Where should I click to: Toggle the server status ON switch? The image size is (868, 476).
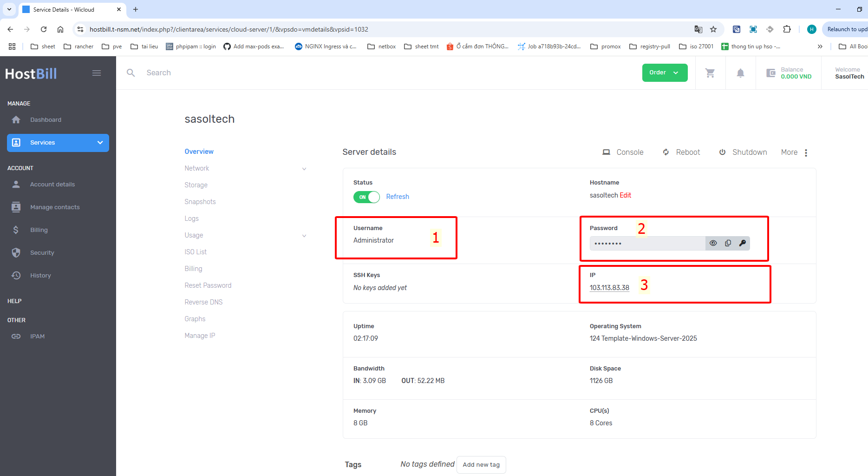[366, 197]
